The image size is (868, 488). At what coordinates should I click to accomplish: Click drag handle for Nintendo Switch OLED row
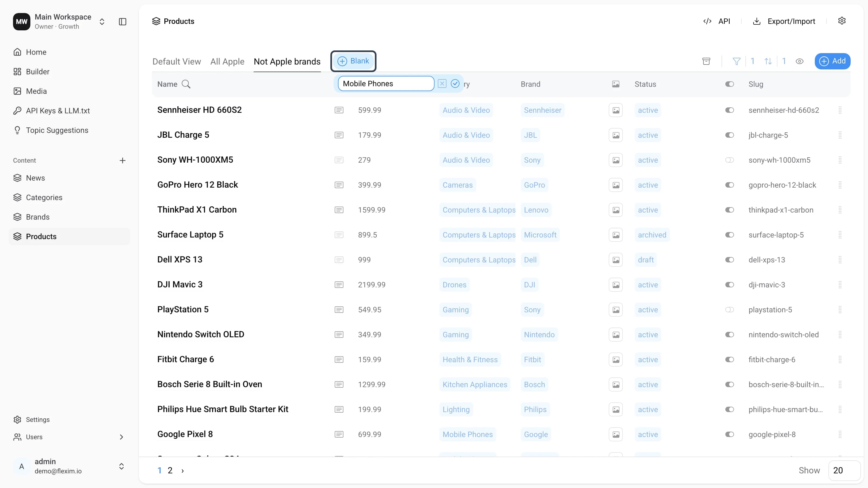point(840,335)
